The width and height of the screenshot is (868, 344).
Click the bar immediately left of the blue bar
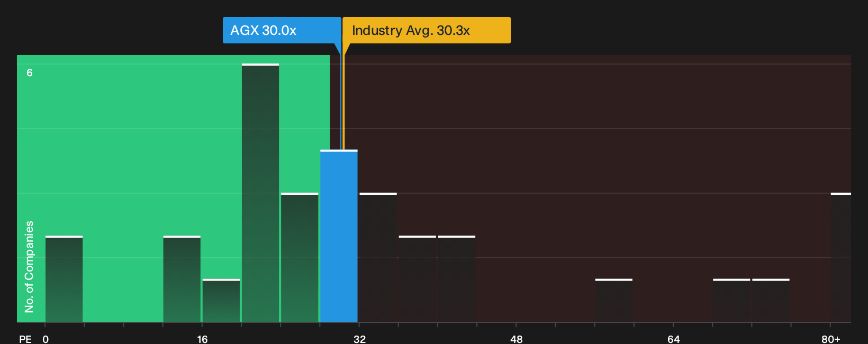(x=300, y=257)
